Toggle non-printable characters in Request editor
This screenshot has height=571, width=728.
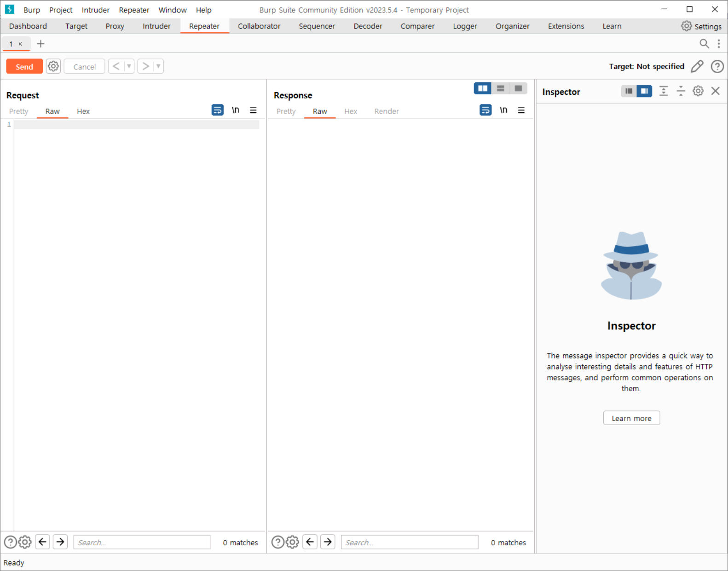pyautogui.click(x=236, y=110)
